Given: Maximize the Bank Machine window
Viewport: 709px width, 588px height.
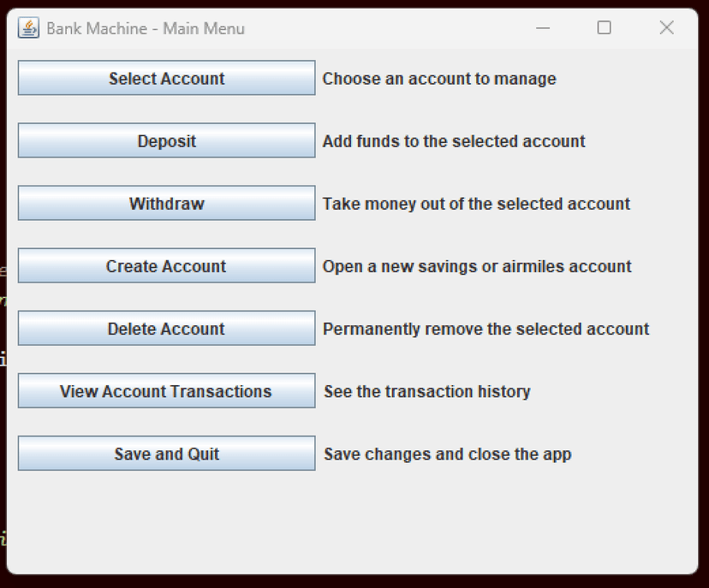Looking at the screenshot, I should (x=604, y=27).
